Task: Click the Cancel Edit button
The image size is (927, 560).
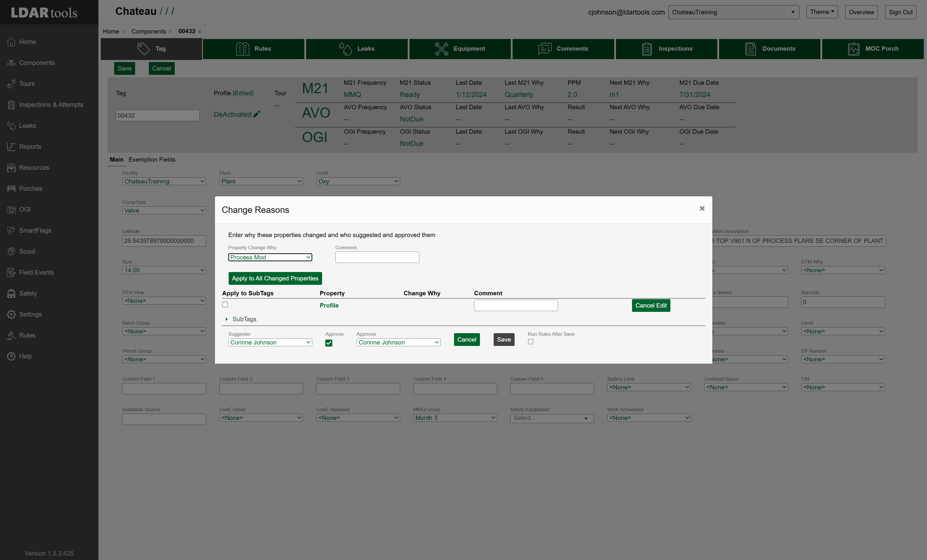Action: [651, 305]
